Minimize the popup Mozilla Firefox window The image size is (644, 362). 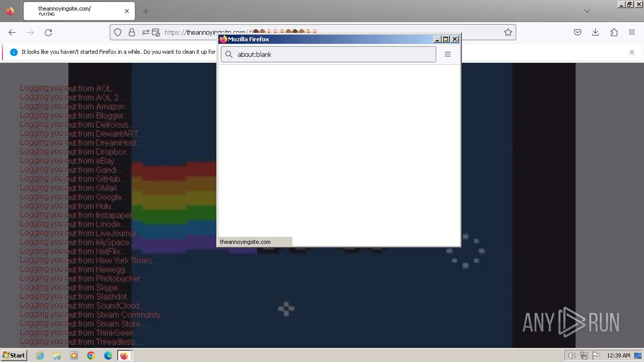[x=438, y=39]
